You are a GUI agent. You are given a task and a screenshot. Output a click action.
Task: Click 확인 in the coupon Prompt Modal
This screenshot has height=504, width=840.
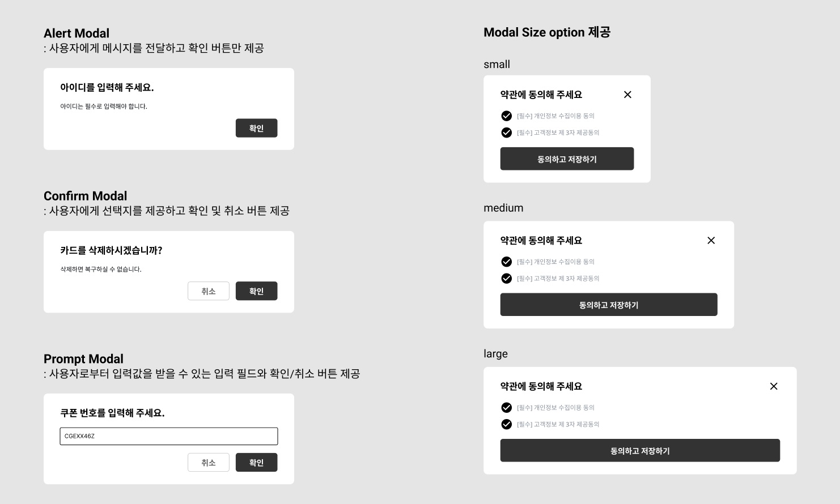click(256, 463)
